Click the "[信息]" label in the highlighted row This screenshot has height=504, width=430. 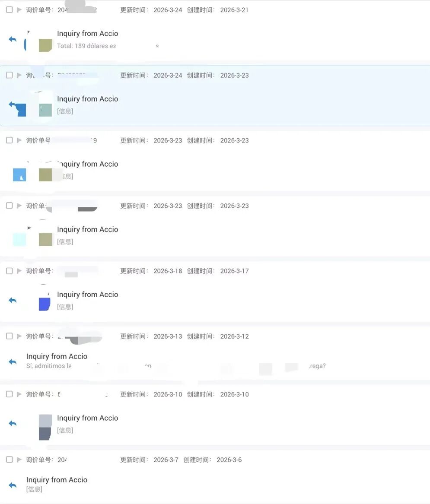point(65,111)
